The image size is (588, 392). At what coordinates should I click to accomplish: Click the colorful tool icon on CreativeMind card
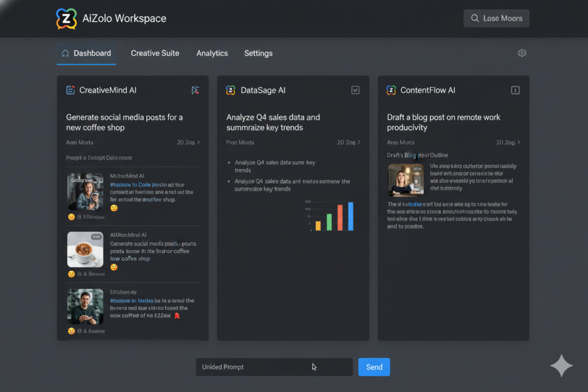[x=195, y=90]
